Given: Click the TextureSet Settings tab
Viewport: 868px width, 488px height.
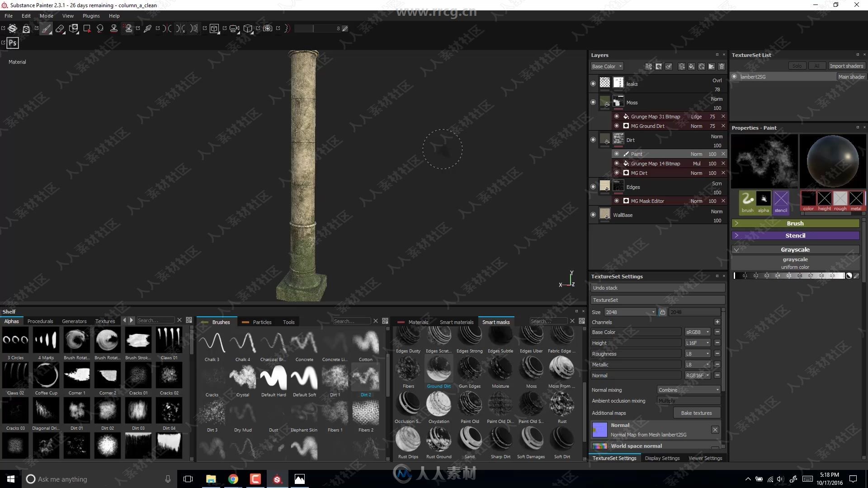Looking at the screenshot, I should pos(616,458).
